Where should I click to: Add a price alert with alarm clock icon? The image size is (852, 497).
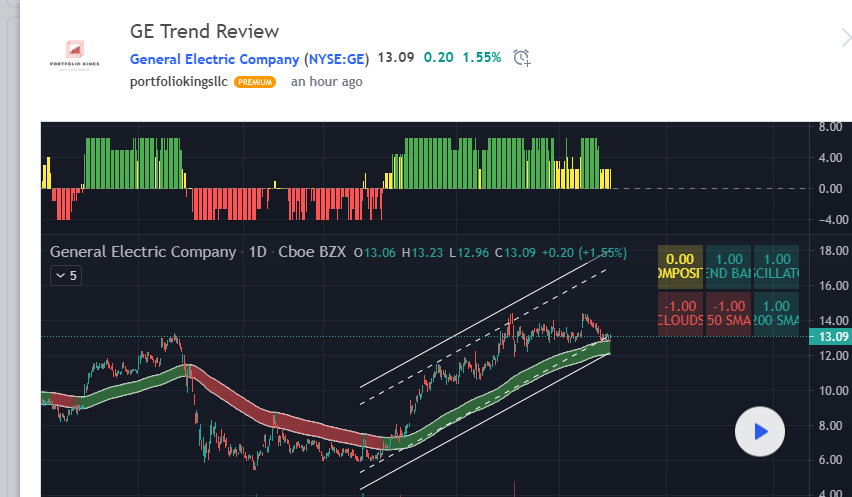click(x=522, y=57)
